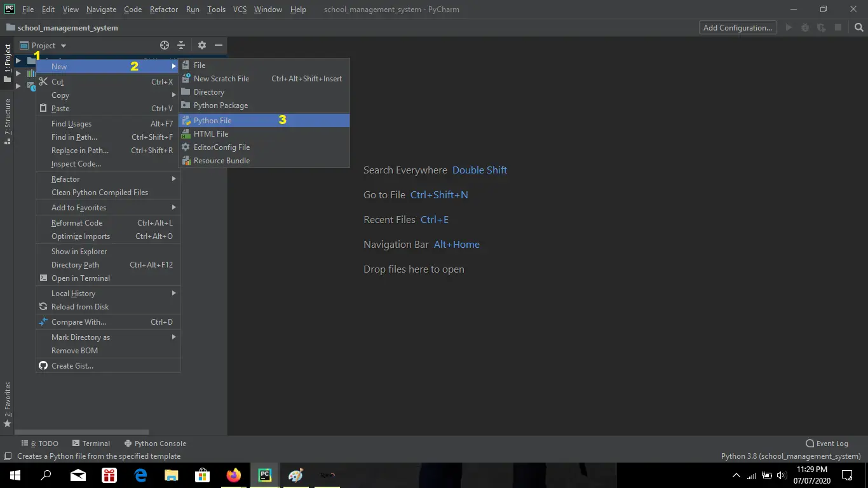Click the Search Everywhere magnifier icon
Screen dimensions: 868x488
(x=859, y=27)
